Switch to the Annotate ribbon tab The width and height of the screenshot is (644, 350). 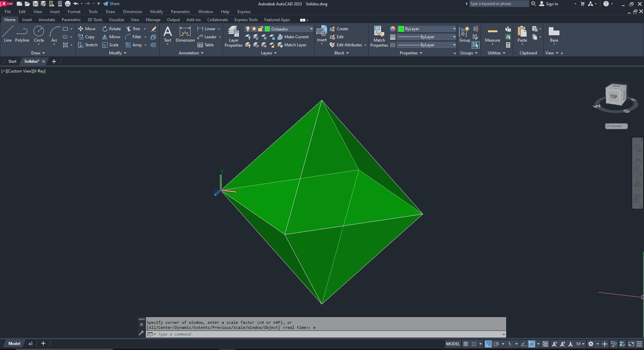tap(47, 20)
